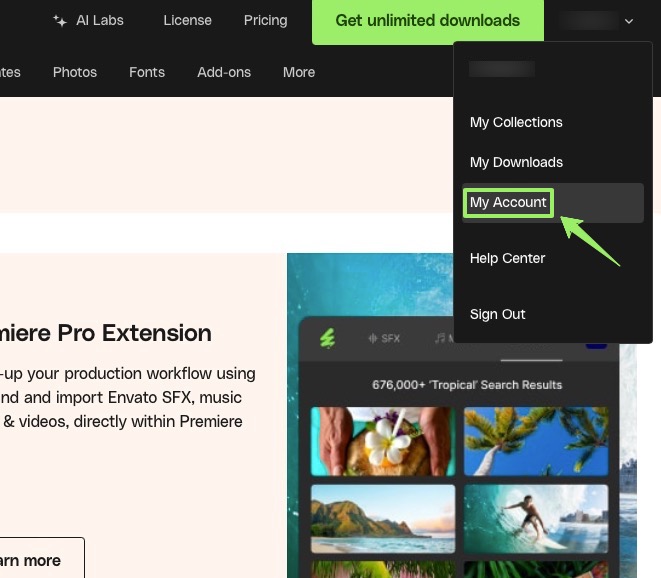The image size is (661, 578).
Task: Select the tropical flower coconut thumbnail
Action: 383,441
